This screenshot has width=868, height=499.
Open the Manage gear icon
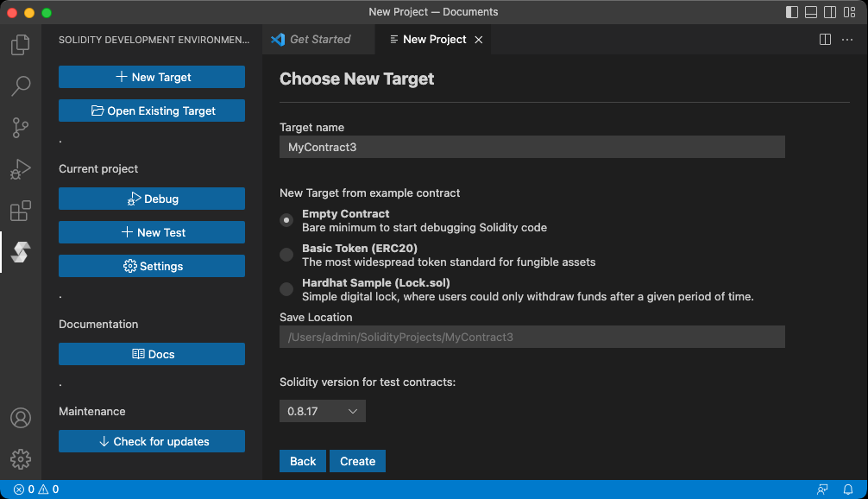pos(21,458)
